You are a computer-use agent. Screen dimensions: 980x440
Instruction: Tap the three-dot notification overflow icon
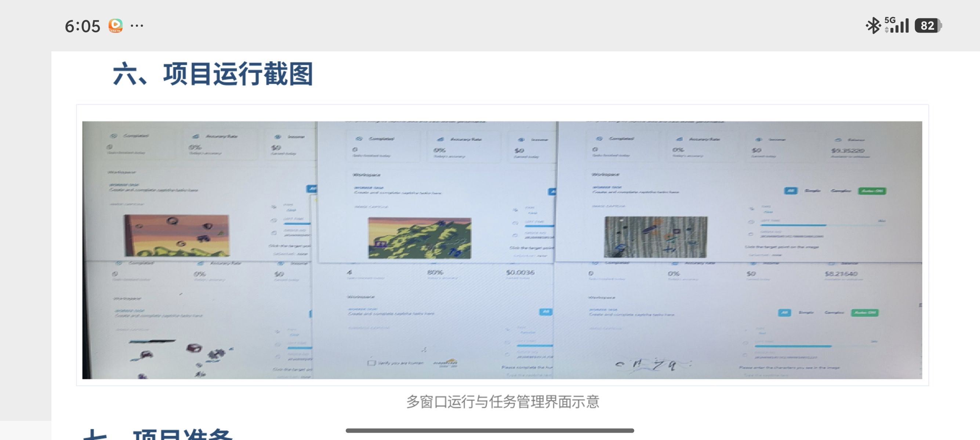137,26
